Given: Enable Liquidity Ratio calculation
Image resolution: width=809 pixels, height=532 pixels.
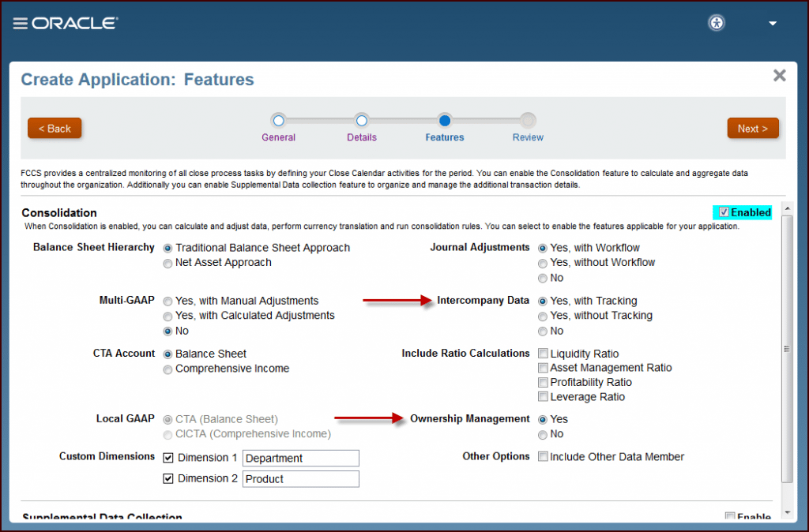Looking at the screenshot, I should (543, 354).
